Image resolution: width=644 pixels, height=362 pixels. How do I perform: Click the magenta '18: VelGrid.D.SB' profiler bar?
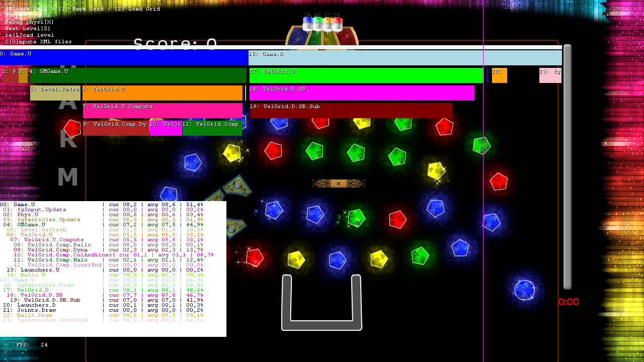(362, 93)
